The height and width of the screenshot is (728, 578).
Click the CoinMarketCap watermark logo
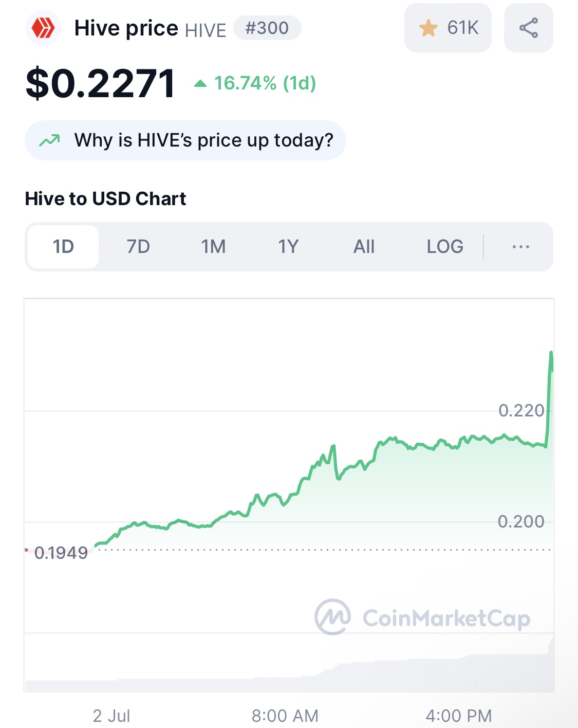333,617
